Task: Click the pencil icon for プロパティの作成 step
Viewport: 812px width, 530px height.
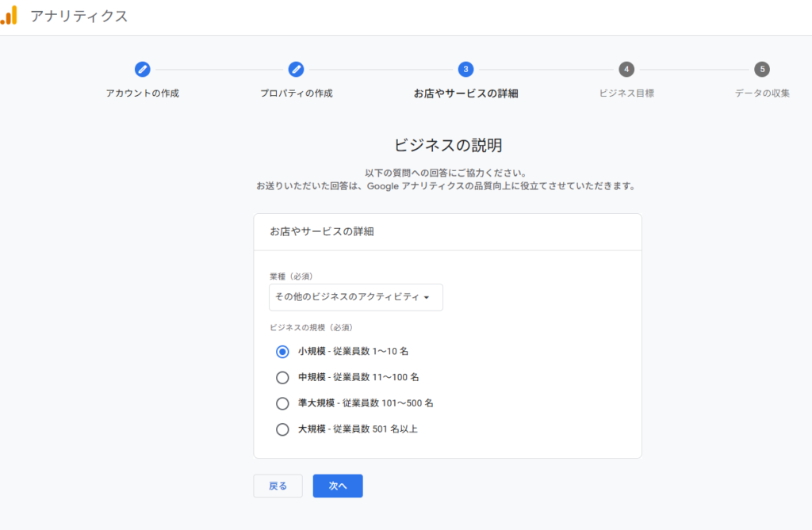Action: (x=297, y=70)
